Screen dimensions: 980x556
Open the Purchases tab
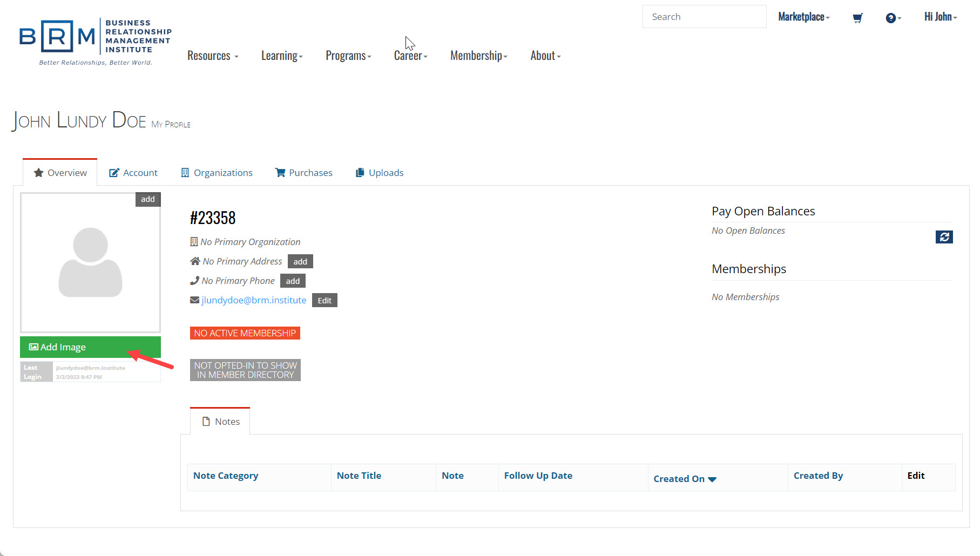tap(304, 173)
